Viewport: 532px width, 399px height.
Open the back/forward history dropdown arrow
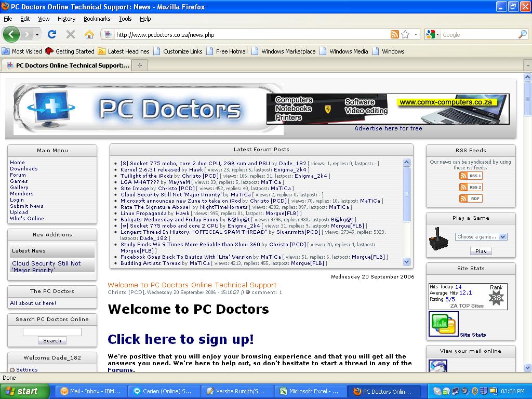[37, 35]
